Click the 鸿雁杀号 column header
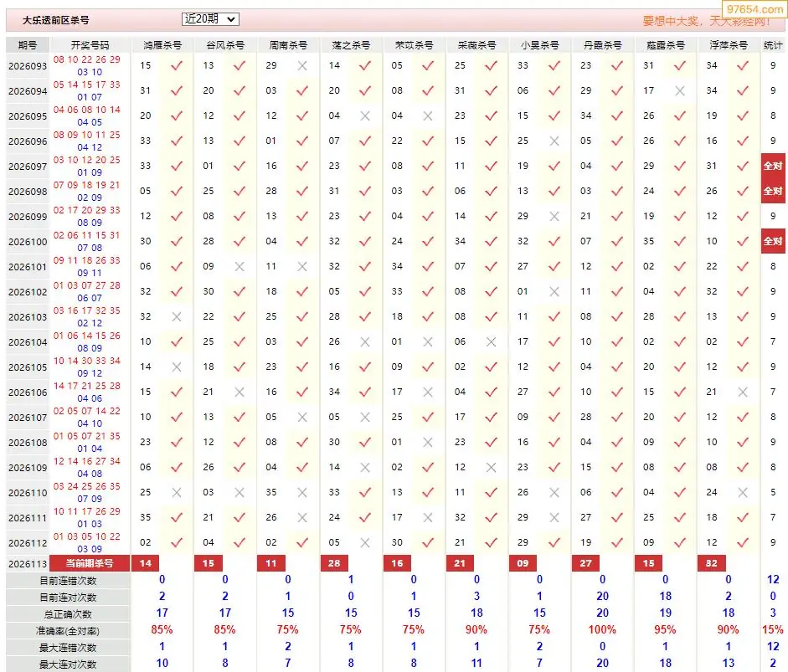788x672 pixels. point(162,45)
